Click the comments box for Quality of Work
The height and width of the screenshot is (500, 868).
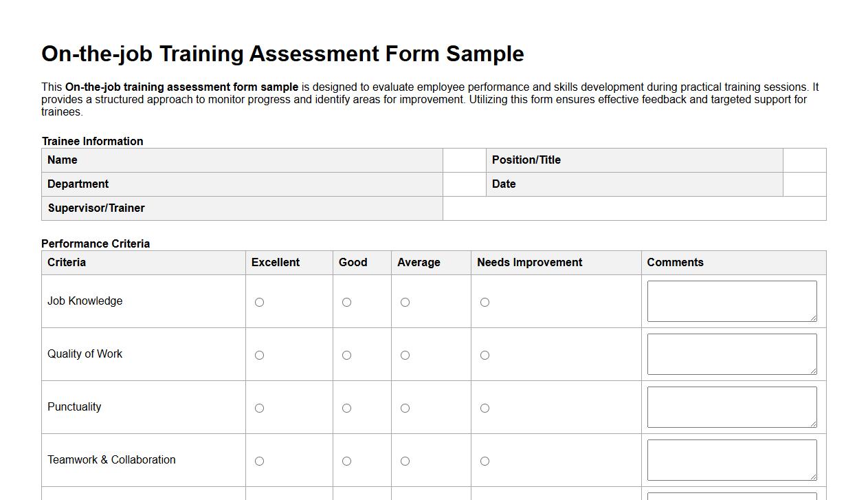pyautogui.click(x=731, y=354)
